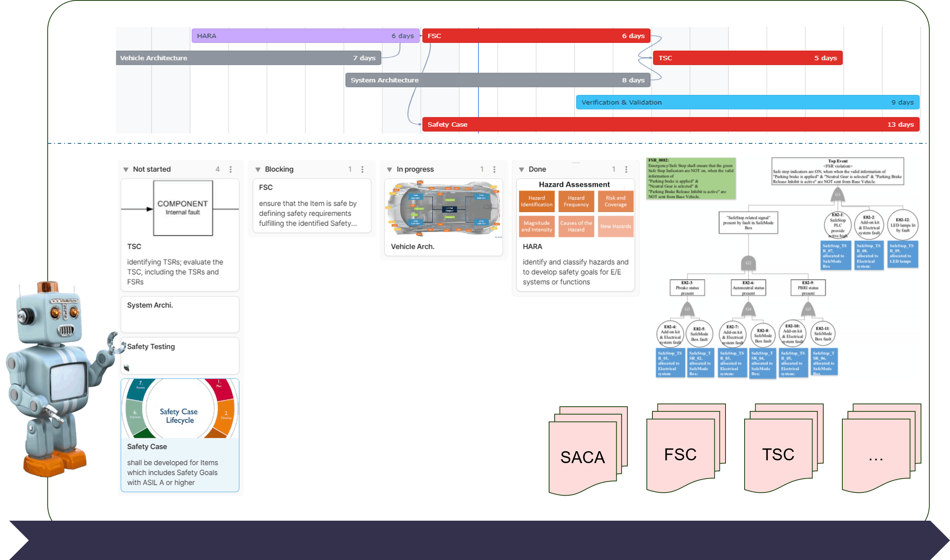The height and width of the screenshot is (560, 950).
Task: Open the FSC document stack
Action: (686, 449)
